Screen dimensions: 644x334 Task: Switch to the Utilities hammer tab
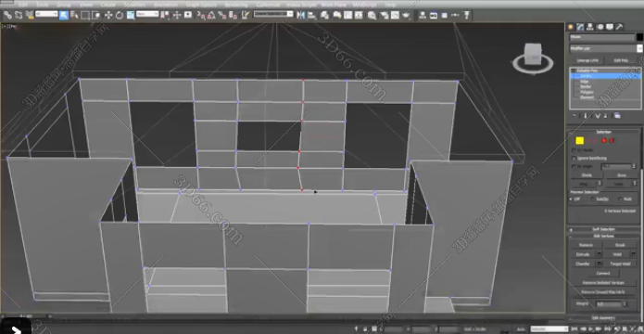619,27
